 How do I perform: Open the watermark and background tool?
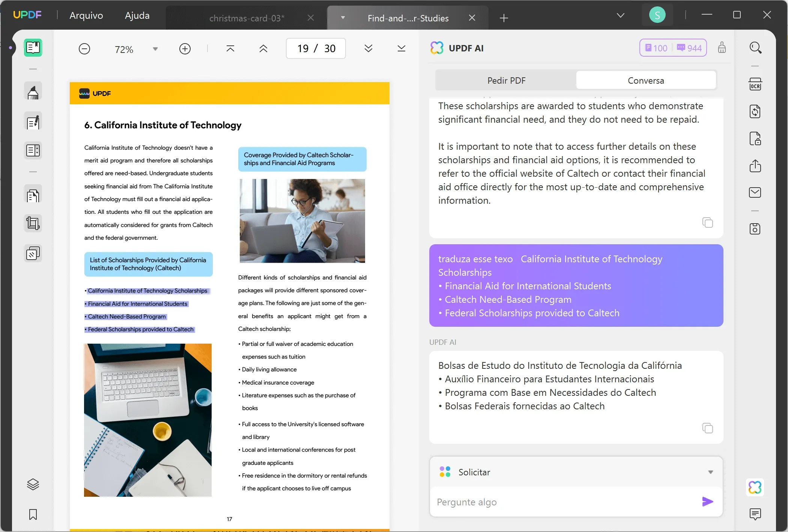[33, 254]
